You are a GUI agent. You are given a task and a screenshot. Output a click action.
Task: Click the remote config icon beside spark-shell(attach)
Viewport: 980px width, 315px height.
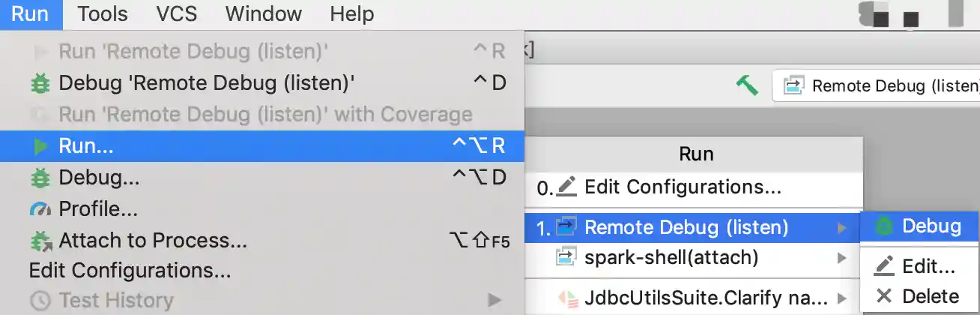click(x=564, y=258)
